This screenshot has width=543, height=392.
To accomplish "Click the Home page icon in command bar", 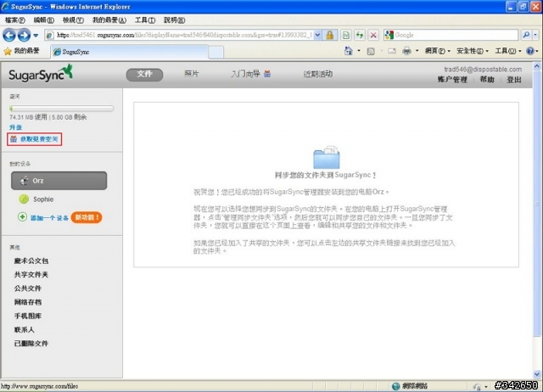I will tap(349, 51).
